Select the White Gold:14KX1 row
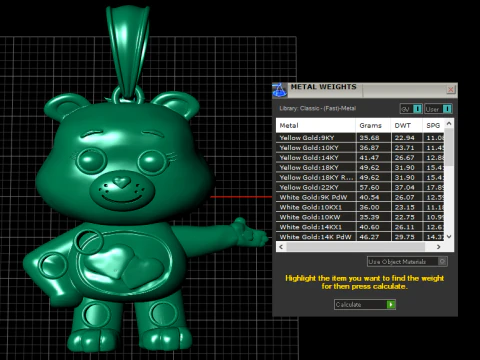 pos(360,227)
